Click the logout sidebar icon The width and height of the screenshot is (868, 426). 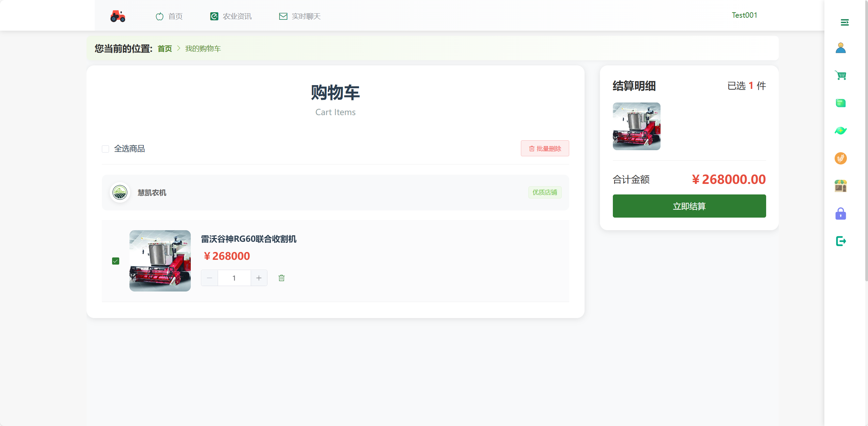tap(841, 241)
